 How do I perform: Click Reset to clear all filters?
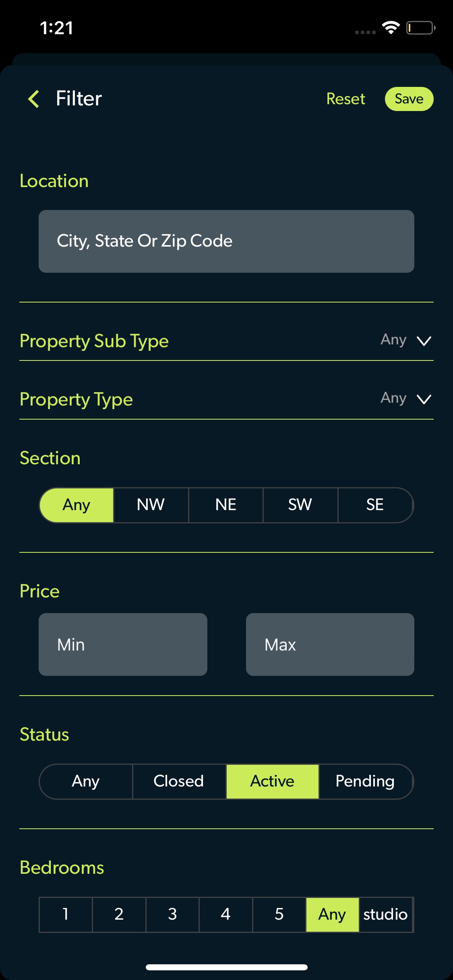point(345,99)
